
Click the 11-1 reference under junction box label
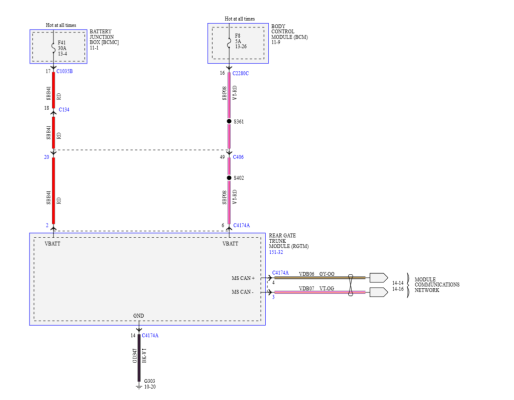pyautogui.click(x=94, y=48)
